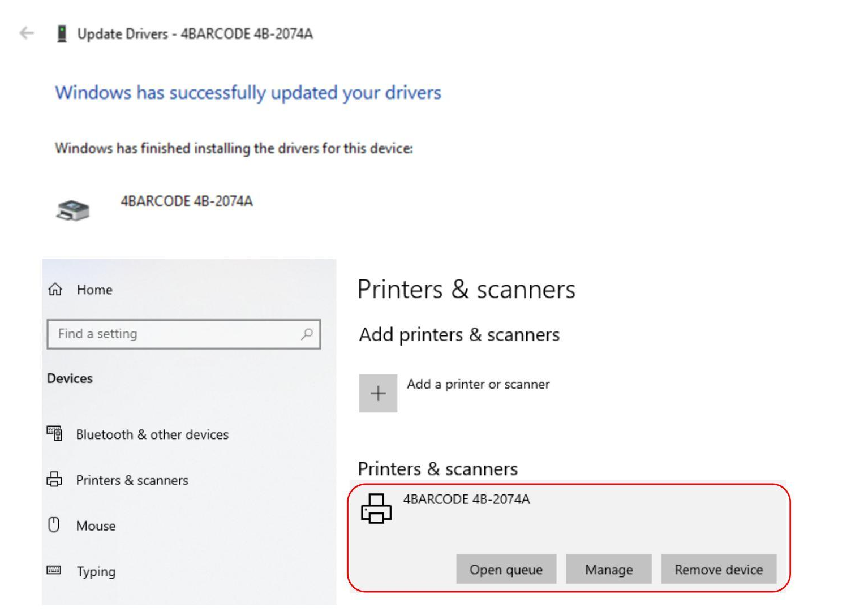Go back with the Update Drivers arrow

coord(27,33)
